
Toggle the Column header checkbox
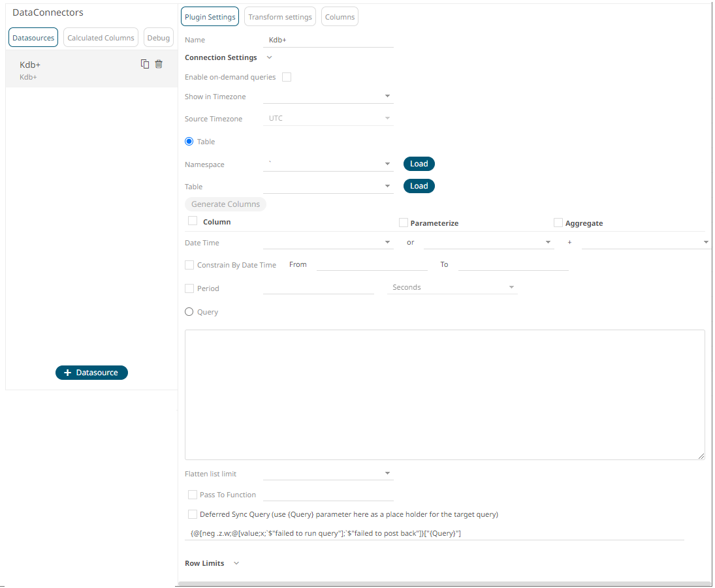(193, 221)
